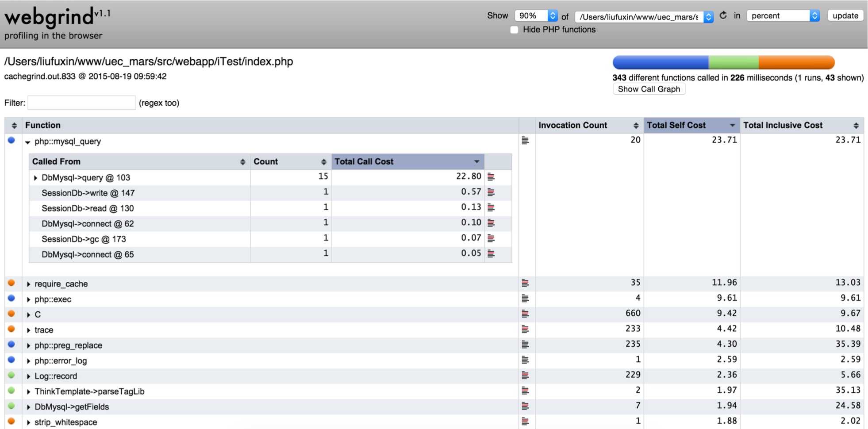The height and width of the screenshot is (429, 868).
Task: Focus the Filter regex input field
Action: (x=82, y=103)
